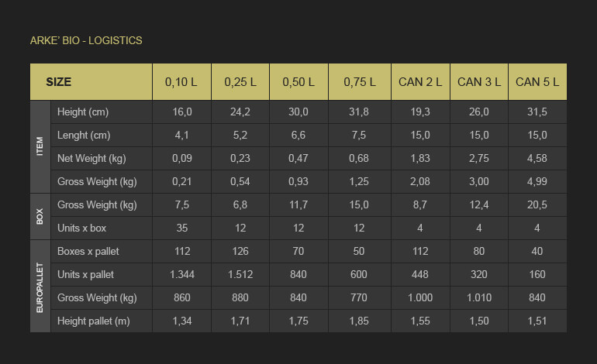597x364 pixels.
Task: Select the Height pallet (m) row label
Action: tap(94, 321)
